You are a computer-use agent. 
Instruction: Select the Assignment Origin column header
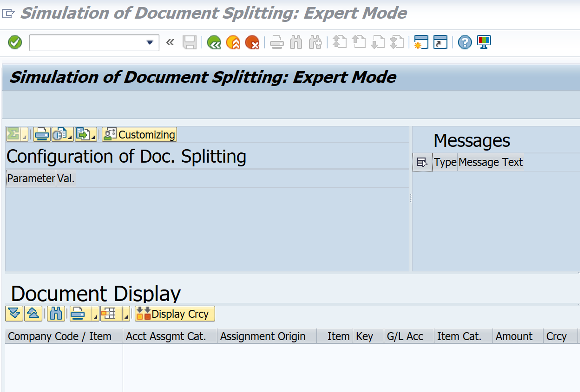[x=267, y=336]
